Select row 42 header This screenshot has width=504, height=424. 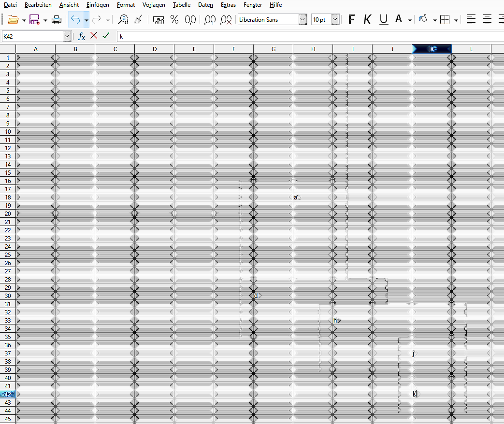point(8,395)
